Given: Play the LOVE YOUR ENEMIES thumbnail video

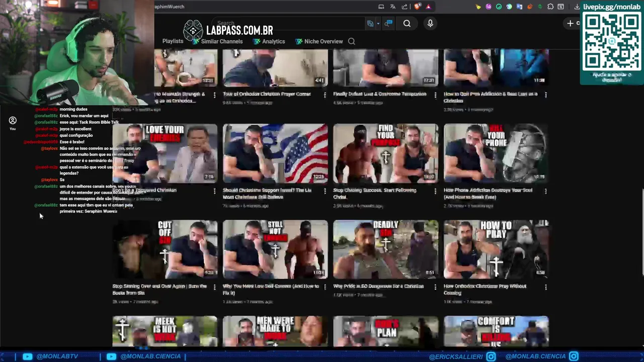Looking at the screenshot, I should pos(165,153).
